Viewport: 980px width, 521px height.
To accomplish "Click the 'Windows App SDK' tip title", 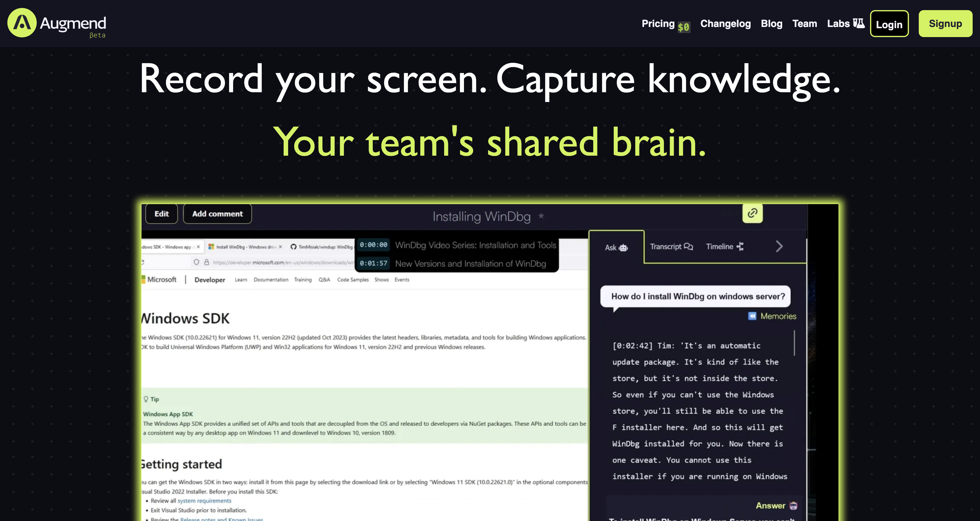I will pos(168,414).
